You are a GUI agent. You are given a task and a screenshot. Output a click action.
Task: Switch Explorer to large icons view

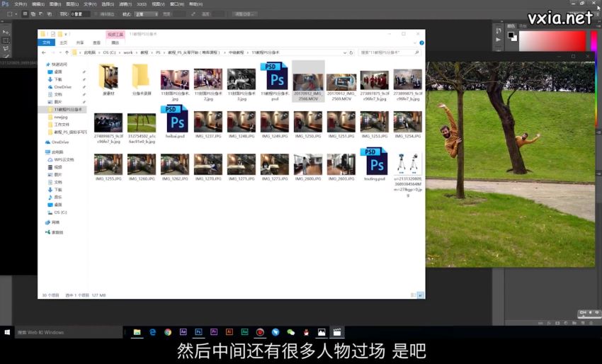[421, 295]
